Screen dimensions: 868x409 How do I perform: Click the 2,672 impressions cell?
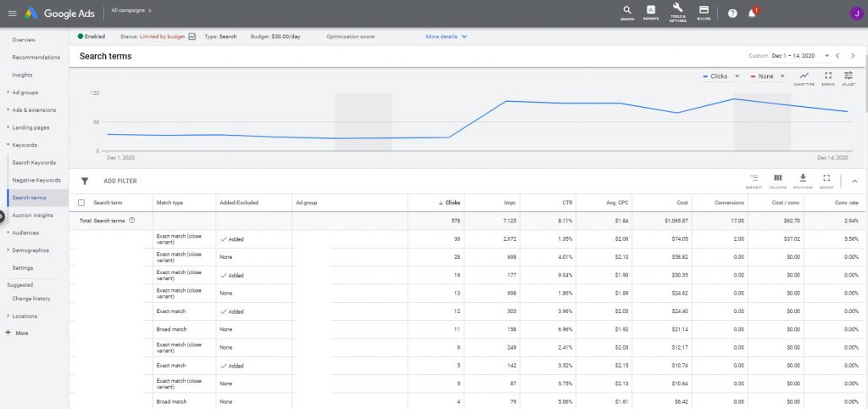[509, 239]
